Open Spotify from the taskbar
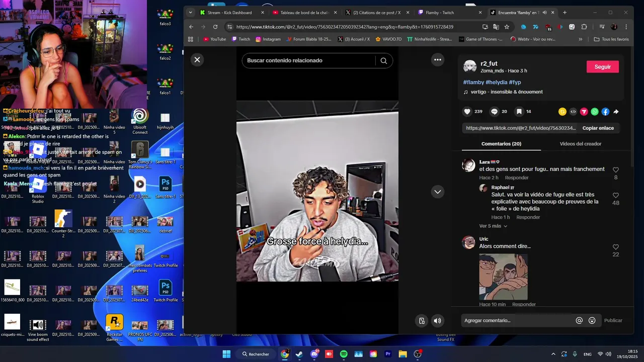644x362 pixels. pyautogui.click(x=344, y=354)
